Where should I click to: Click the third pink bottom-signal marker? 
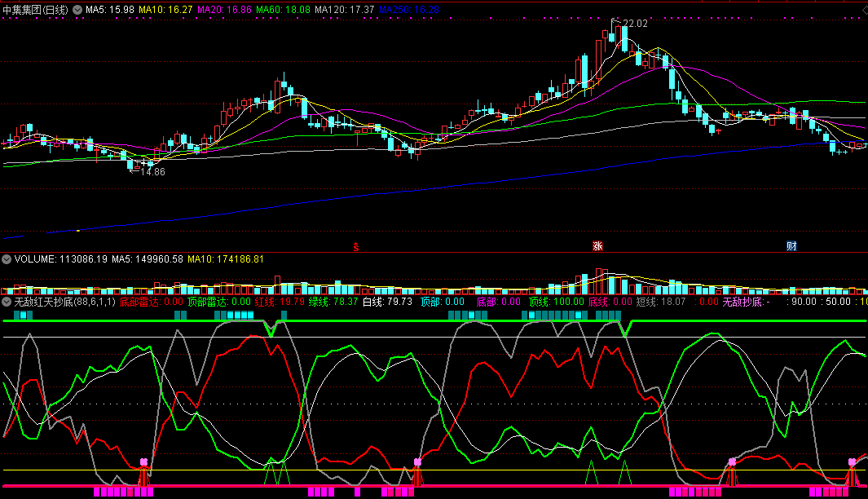(733, 461)
